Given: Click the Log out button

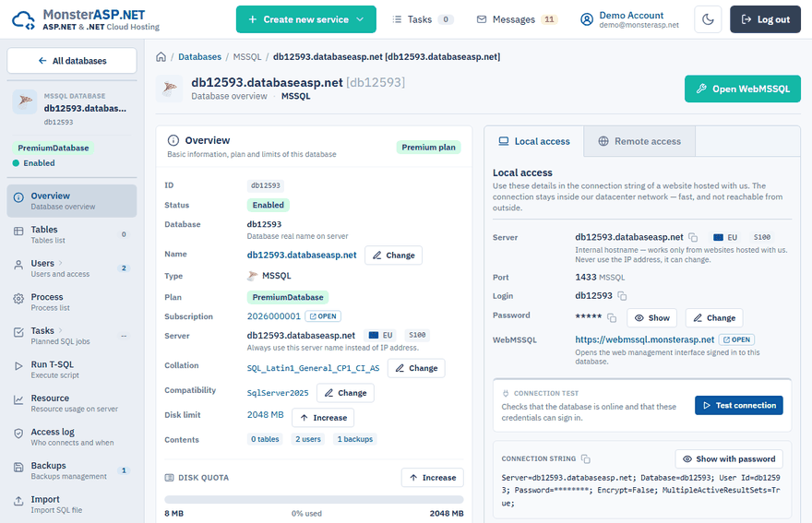Looking at the screenshot, I should (765, 19).
